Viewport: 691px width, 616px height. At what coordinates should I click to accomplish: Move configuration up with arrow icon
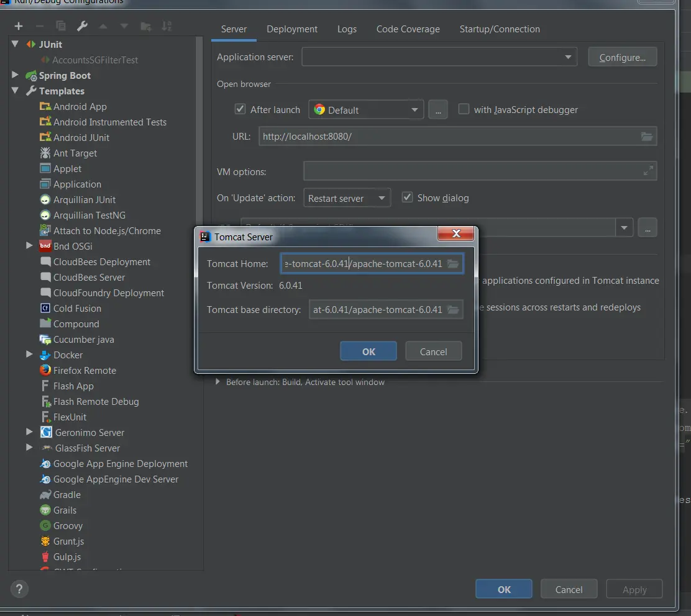coord(103,27)
